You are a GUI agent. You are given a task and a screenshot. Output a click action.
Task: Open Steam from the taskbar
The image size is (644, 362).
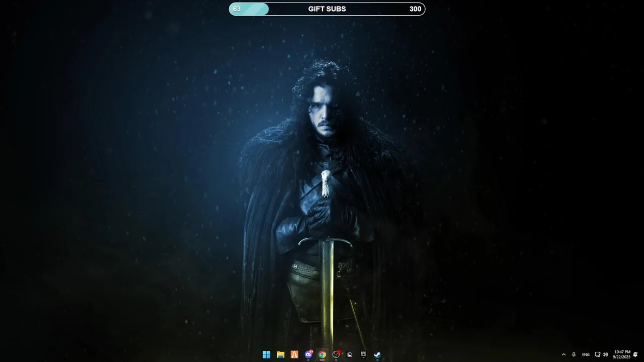[377, 354]
